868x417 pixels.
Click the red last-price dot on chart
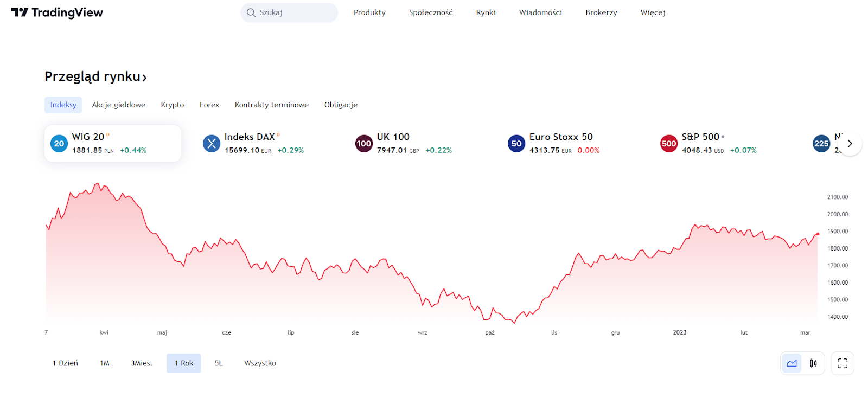[x=818, y=234]
